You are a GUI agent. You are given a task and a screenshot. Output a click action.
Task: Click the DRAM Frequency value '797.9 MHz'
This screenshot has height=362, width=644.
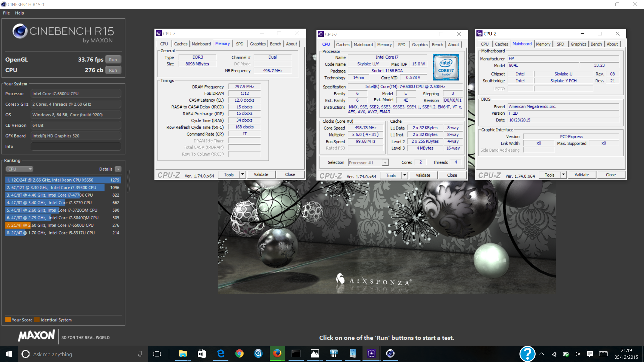point(244,86)
